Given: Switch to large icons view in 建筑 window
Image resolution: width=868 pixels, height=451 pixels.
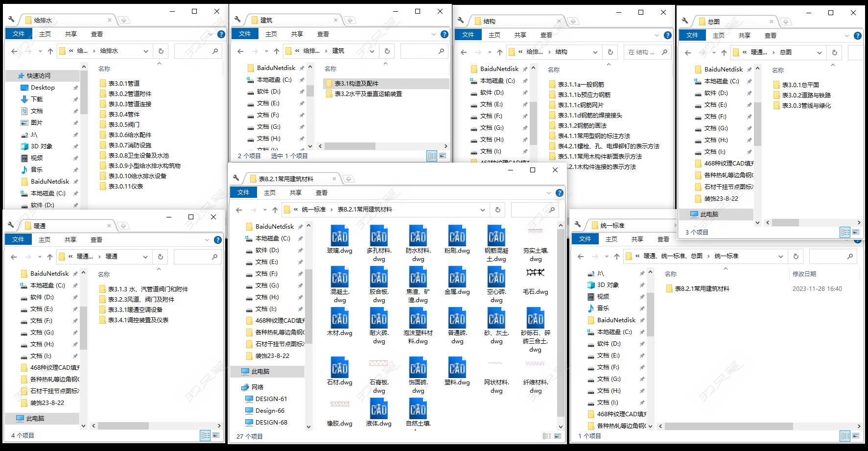Looking at the screenshot, I should pyautogui.click(x=443, y=156).
